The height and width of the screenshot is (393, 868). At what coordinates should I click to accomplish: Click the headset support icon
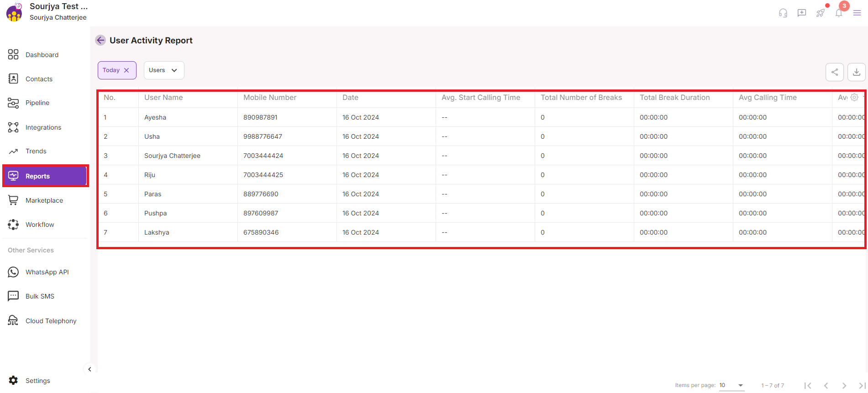[x=783, y=13]
